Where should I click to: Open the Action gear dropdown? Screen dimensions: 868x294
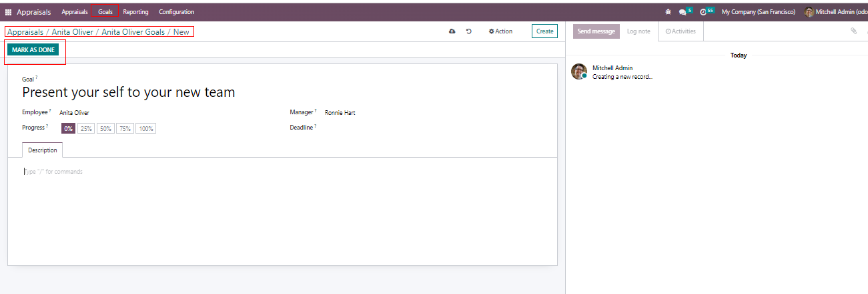(x=500, y=31)
